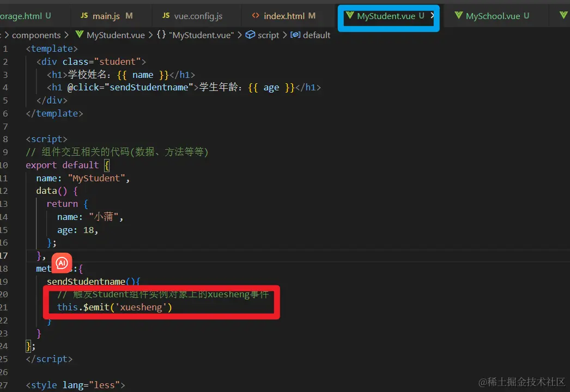
Task: Open the MySchool.vue tab
Action: (x=492, y=16)
